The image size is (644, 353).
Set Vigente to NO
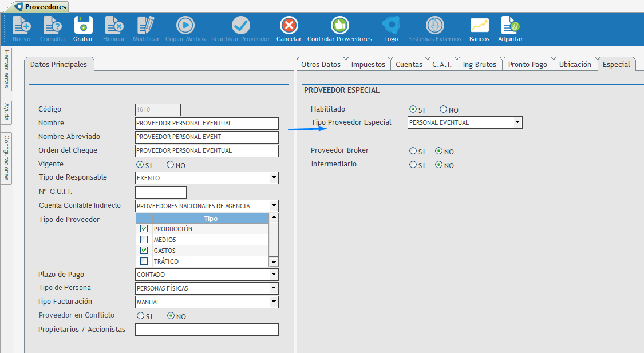pyautogui.click(x=171, y=165)
